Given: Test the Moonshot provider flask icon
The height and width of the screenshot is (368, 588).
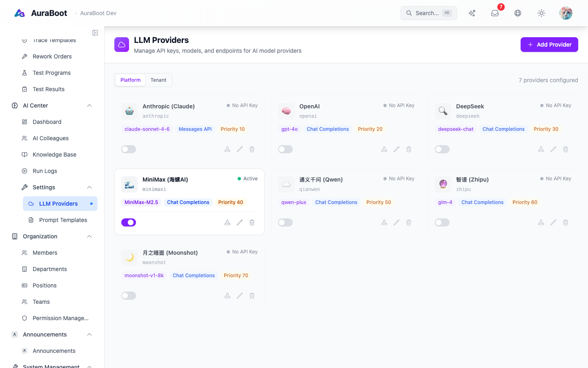Looking at the screenshot, I should click(227, 296).
